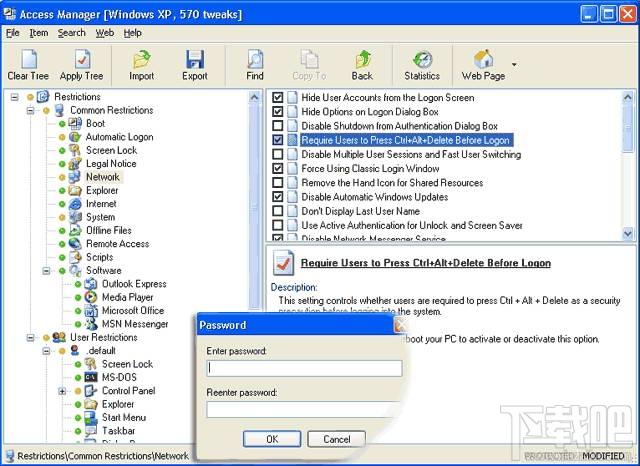
Task: Open the Search menu
Action: tap(71, 33)
